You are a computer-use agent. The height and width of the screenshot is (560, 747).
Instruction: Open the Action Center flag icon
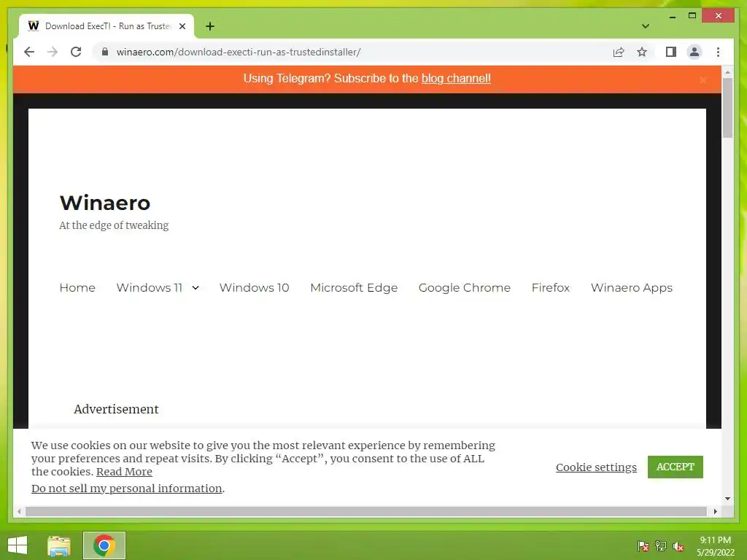click(643, 546)
